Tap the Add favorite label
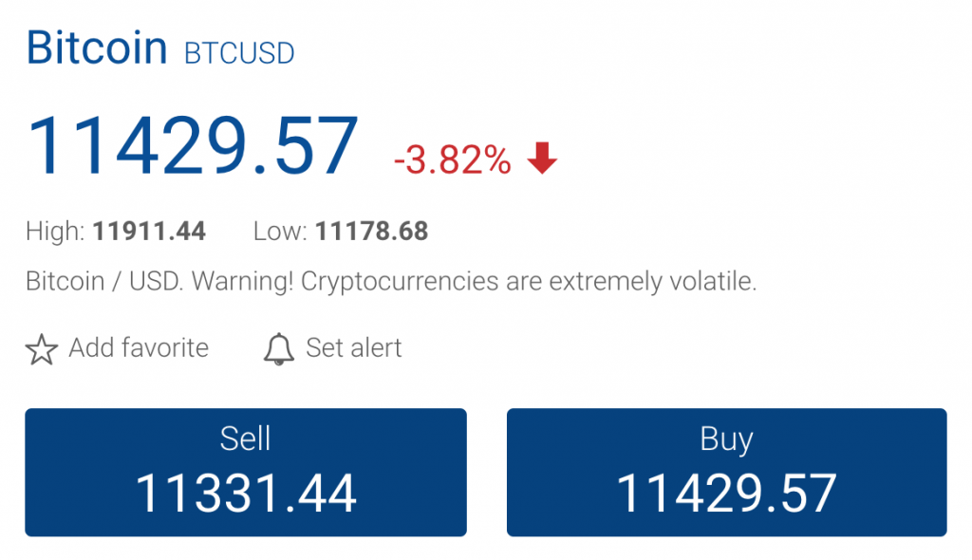Image resolution: width=972 pixels, height=560 pixels. pos(139,347)
